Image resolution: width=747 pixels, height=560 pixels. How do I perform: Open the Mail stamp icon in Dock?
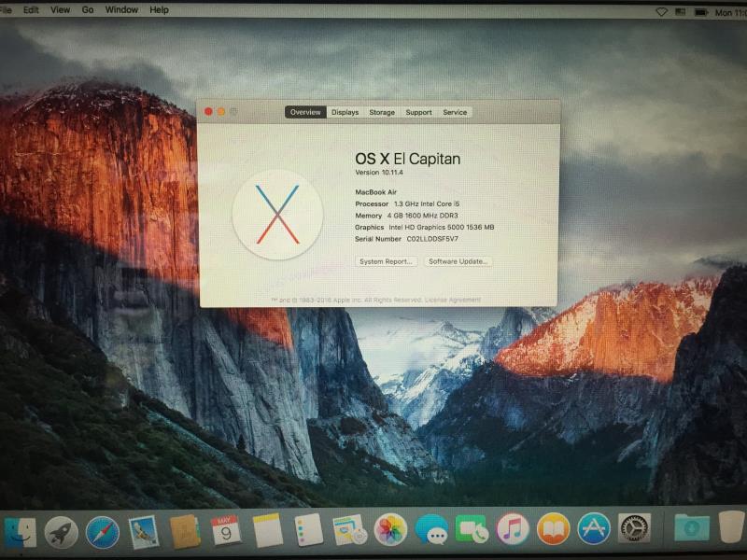[x=144, y=532]
